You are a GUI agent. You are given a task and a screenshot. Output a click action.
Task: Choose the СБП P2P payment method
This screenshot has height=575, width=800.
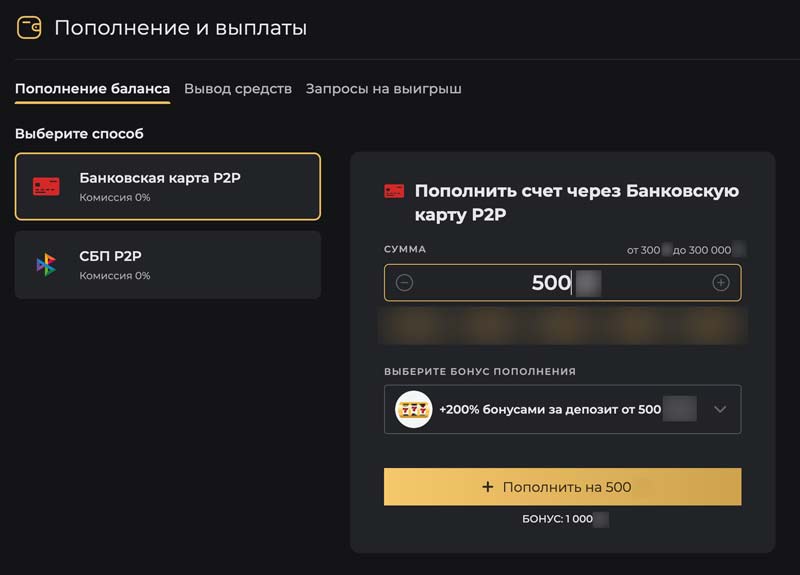[168, 265]
